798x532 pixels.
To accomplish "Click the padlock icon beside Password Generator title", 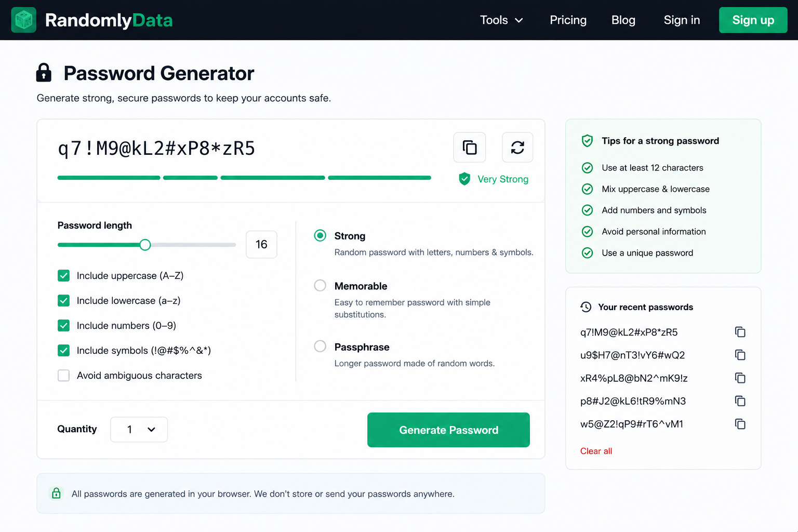I will (x=44, y=73).
